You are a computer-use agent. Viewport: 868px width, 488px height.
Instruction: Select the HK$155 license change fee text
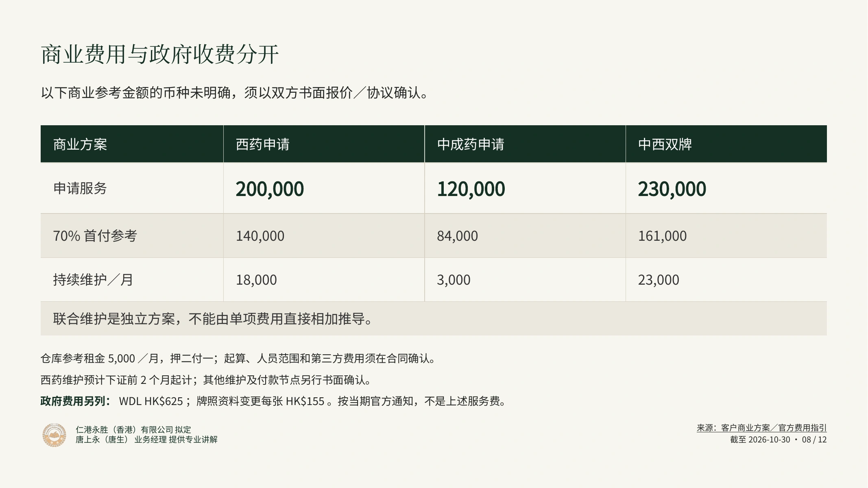[305, 401]
